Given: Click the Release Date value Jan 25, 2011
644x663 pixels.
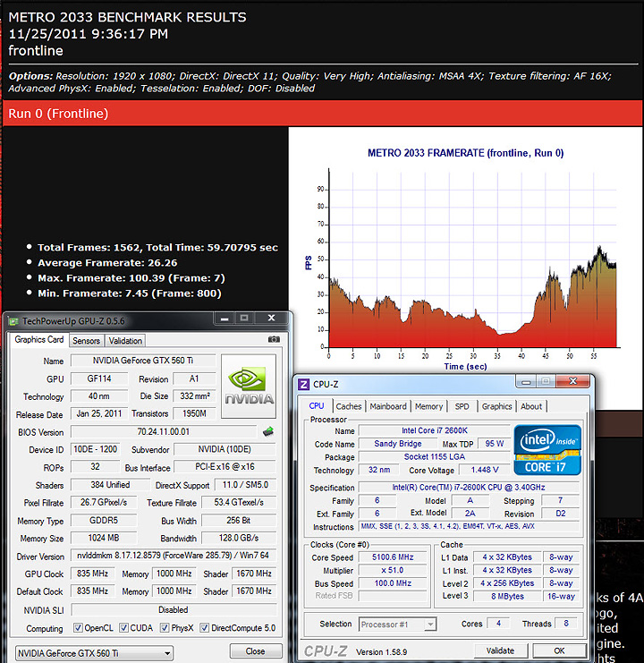Looking at the screenshot, I should 99,413.
